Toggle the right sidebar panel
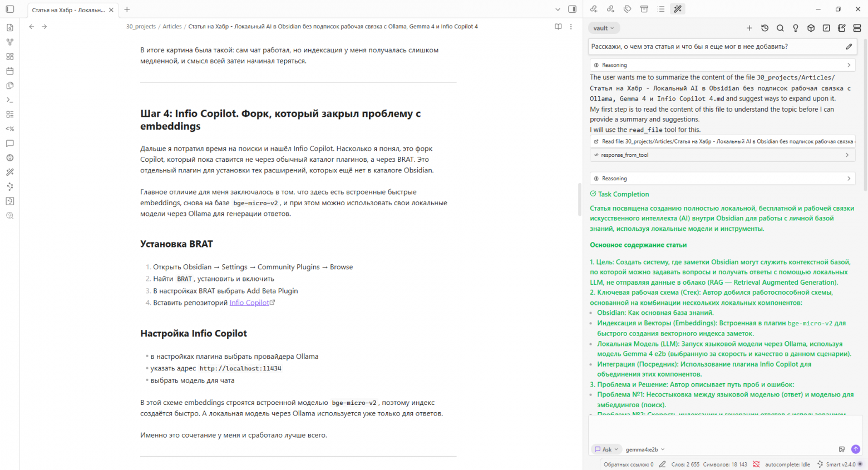Viewport: 868px width, 470px height. click(x=572, y=9)
